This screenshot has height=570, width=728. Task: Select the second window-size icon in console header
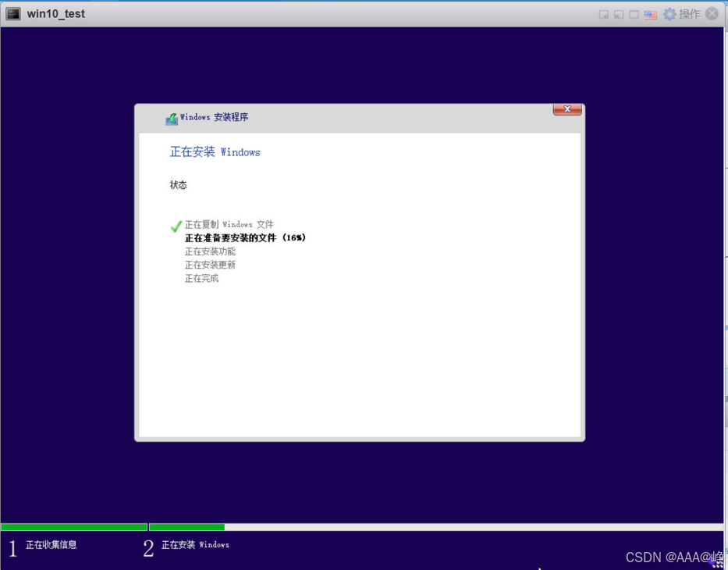[619, 14]
